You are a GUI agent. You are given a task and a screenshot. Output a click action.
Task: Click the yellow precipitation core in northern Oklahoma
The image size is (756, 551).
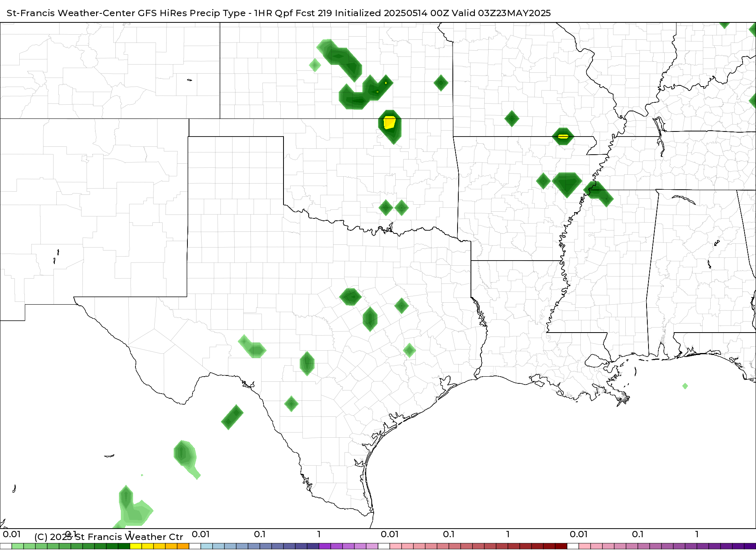389,122
